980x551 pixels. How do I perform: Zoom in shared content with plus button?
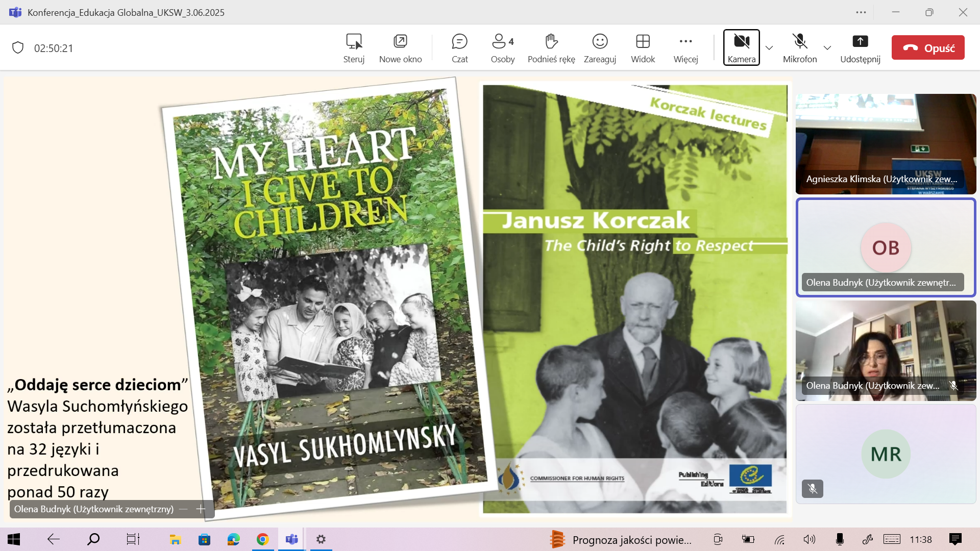(201, 509)
